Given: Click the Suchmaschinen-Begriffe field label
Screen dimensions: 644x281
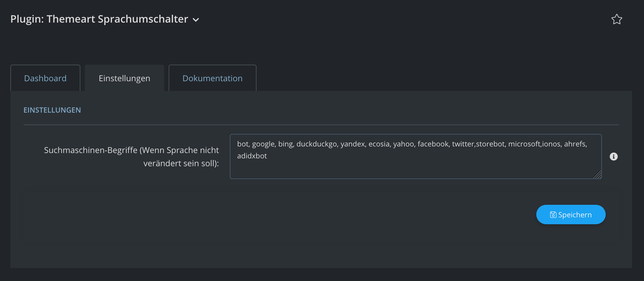Looking at the screenshot, I should (x=131, y=157).
